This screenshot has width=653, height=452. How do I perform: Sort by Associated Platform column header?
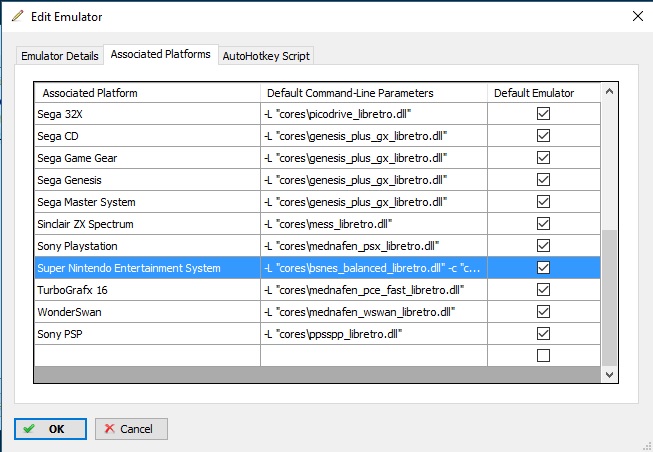147,92
